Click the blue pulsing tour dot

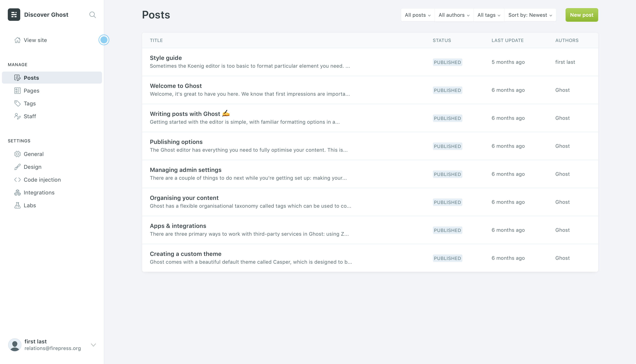coord(104,40)
